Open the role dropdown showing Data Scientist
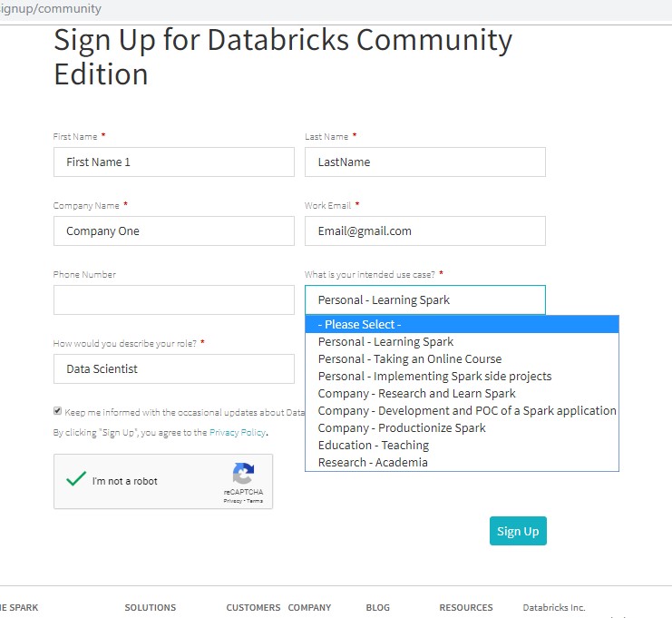 click(x=173, y=369)
